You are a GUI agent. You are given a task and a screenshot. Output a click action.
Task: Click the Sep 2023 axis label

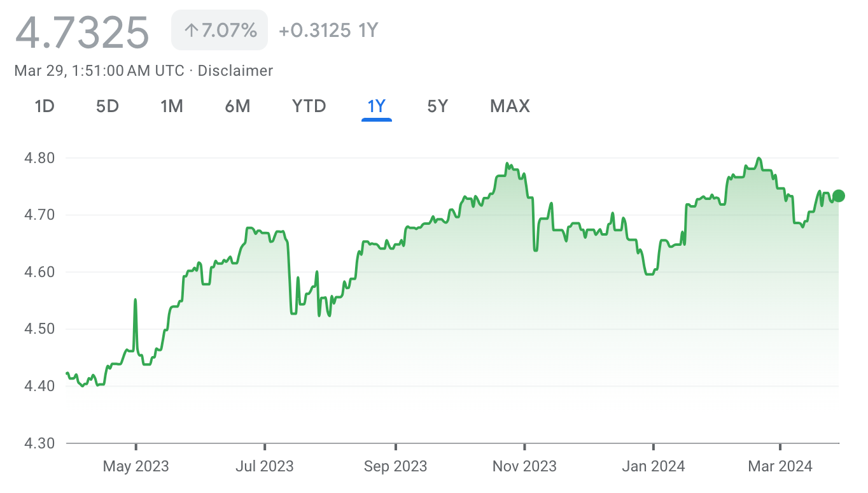coord(395,466)
